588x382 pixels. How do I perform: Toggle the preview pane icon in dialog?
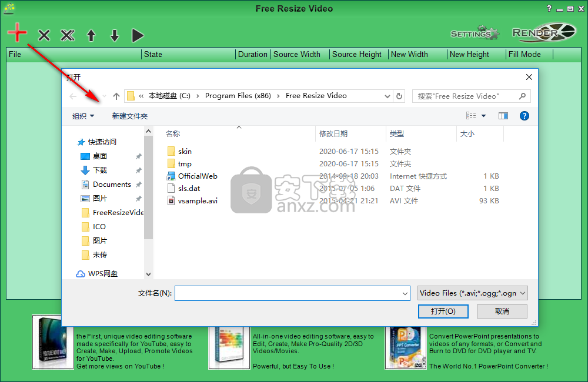(x=503, y=116)
